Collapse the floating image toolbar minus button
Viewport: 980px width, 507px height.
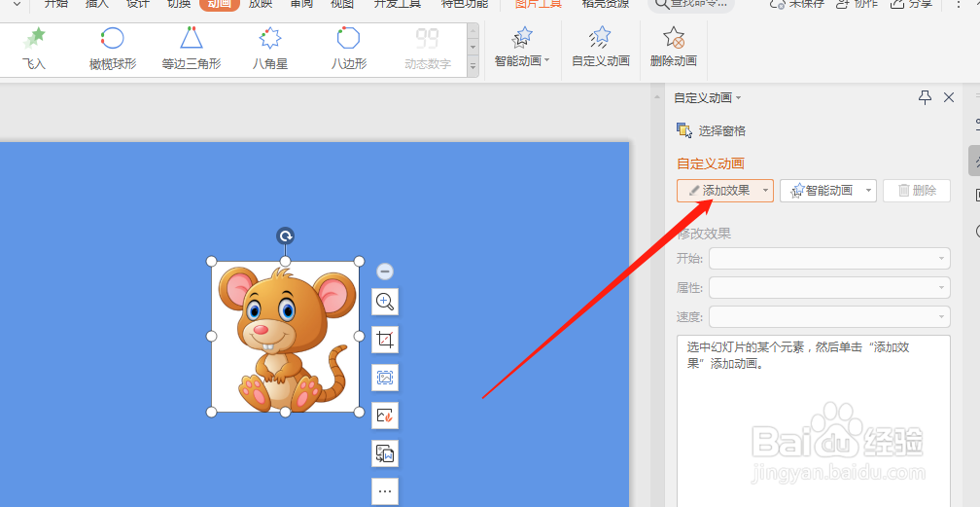[x=385, y=272]
